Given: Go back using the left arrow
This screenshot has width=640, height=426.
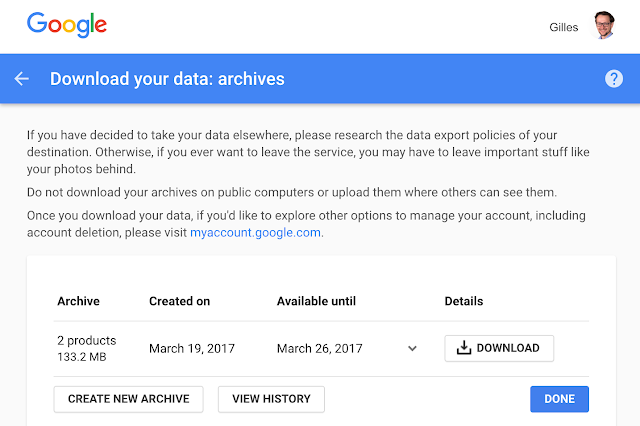Looking at the screenshot, I should coord(22,79).
